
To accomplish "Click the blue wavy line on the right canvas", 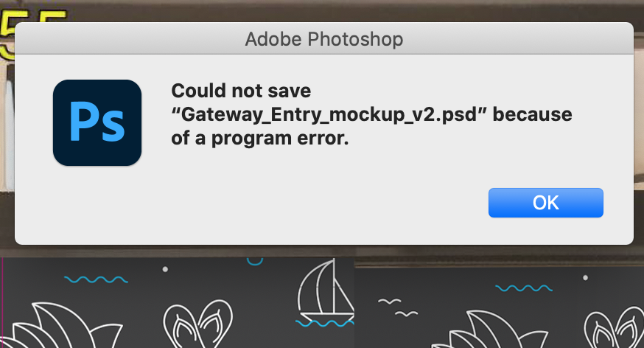I will point(524,288).
